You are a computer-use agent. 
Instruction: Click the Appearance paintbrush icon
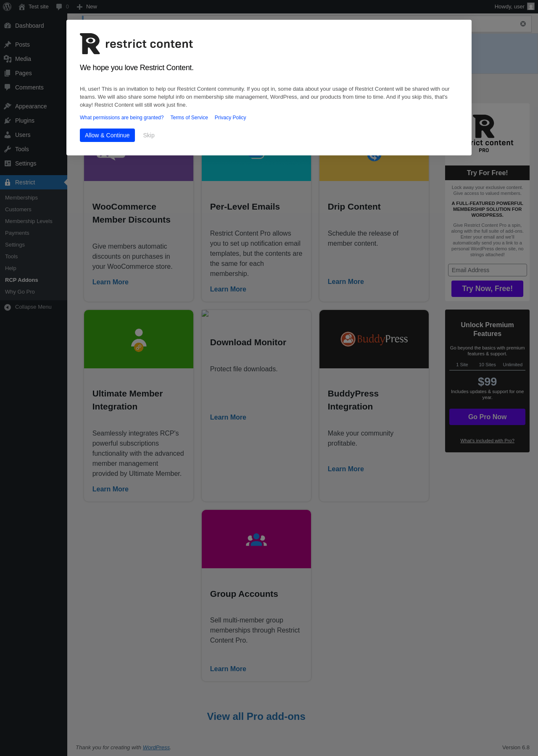tap(8, 106)
